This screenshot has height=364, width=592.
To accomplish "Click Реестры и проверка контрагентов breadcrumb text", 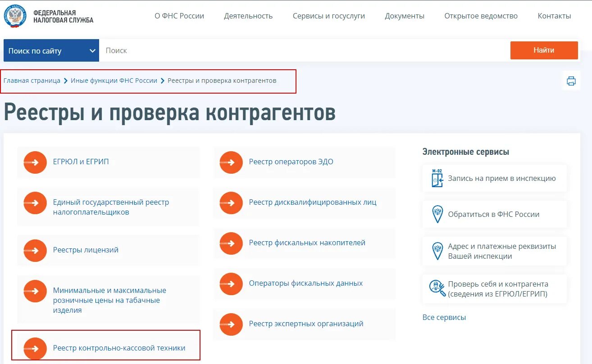I will click(222, 81).
